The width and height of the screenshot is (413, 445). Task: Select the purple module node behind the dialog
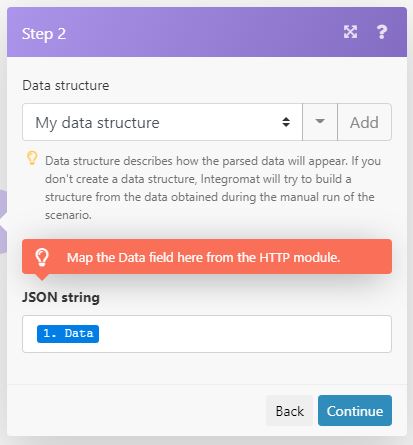(x=3, y=221)
